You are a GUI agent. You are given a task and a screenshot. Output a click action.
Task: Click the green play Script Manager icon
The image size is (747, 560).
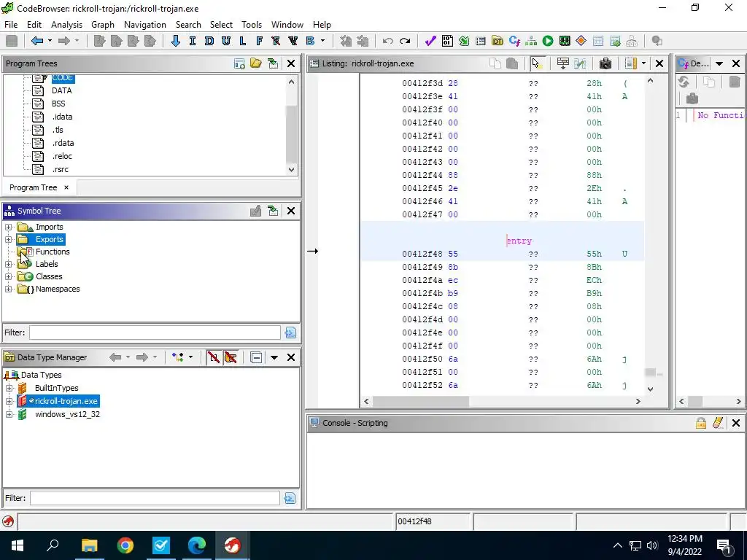point(548,41)
